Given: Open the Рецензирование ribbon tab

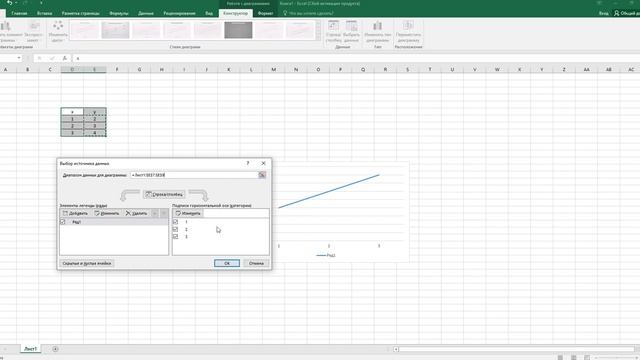Looking at the screenshot, I should pyautogui.click(x=179, y=13).
